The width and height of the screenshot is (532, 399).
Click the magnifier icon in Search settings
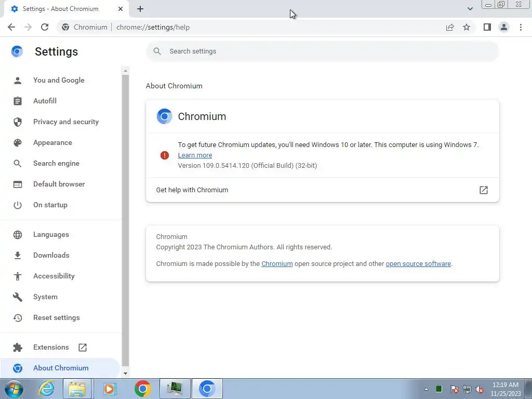click(x=157, y=51)
